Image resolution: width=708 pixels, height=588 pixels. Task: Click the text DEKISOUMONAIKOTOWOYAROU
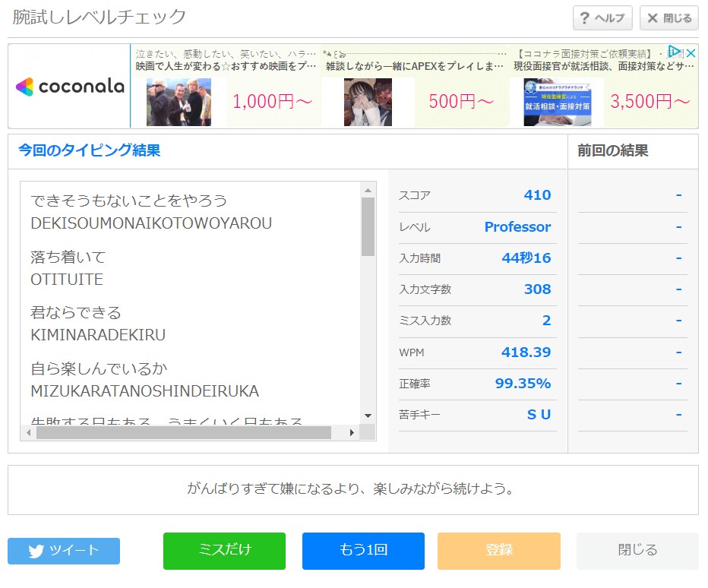point(151,223)
